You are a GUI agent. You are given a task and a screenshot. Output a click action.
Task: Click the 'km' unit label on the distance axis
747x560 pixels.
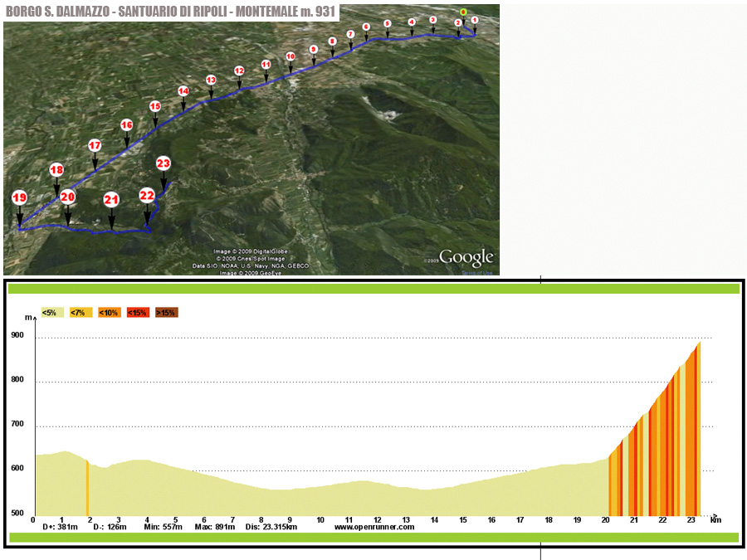(x=715, y=520)
